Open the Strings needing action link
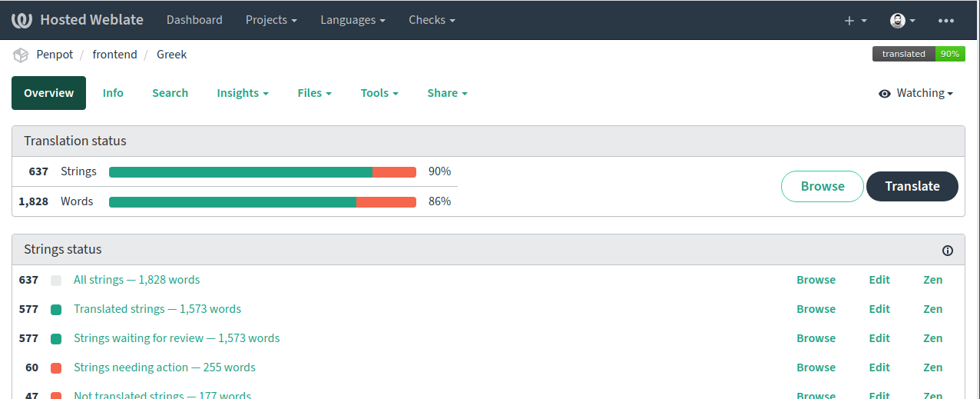This screenshot has width=980, height=399. (x=164, y=367)
